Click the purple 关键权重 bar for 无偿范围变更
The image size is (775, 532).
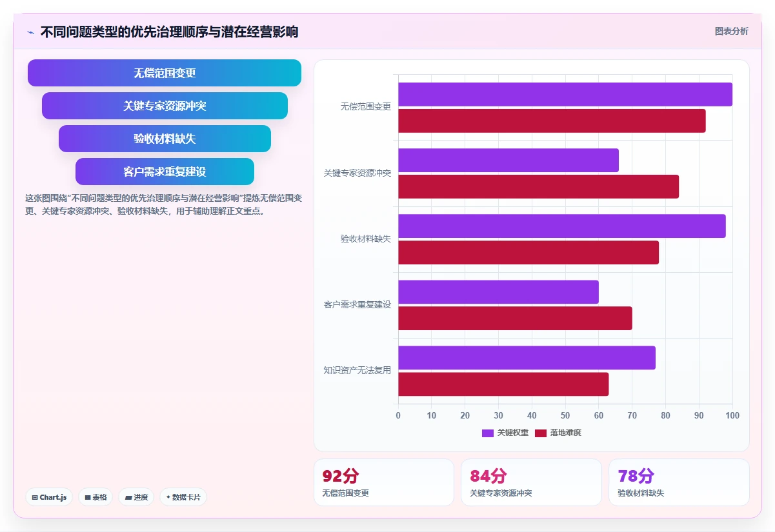point(565,94)
